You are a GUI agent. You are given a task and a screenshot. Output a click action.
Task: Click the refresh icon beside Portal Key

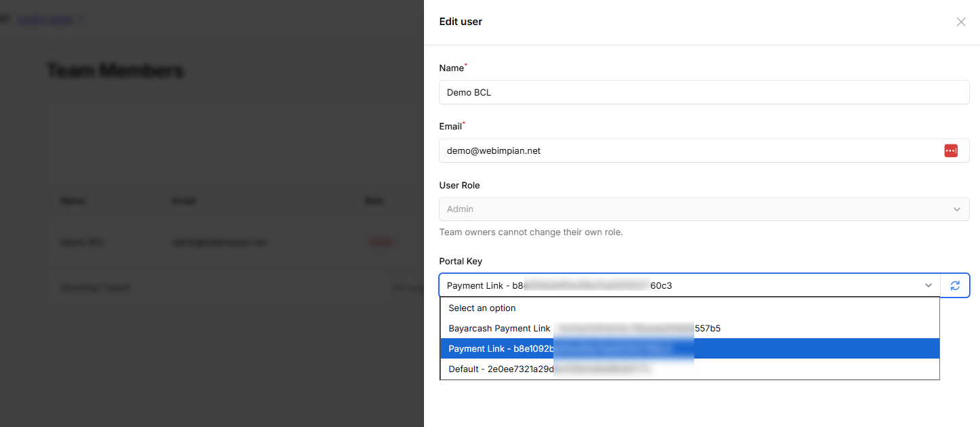pyautogui.click(x=955, y=286)
